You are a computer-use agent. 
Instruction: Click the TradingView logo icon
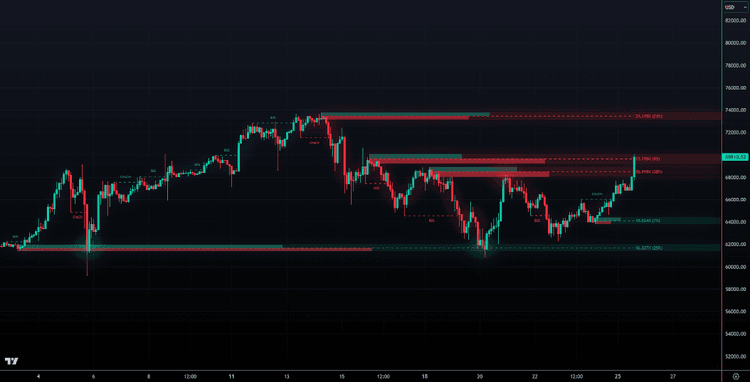(11, 361)
